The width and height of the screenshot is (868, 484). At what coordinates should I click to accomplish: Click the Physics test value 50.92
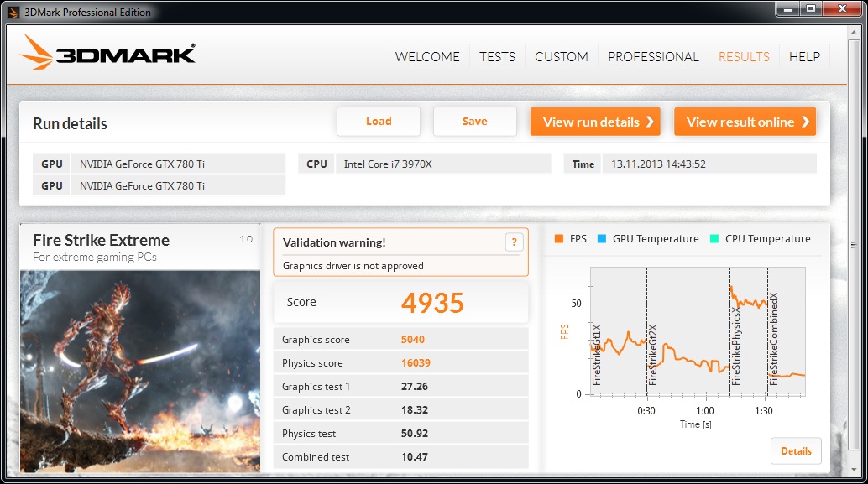pos(415,434)
